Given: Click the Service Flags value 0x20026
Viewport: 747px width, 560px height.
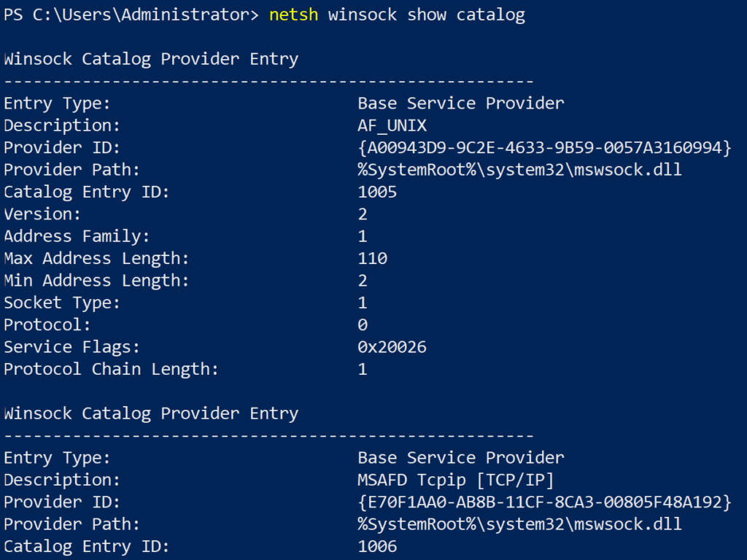Looking at the screenshot, I should pos(392,347).
